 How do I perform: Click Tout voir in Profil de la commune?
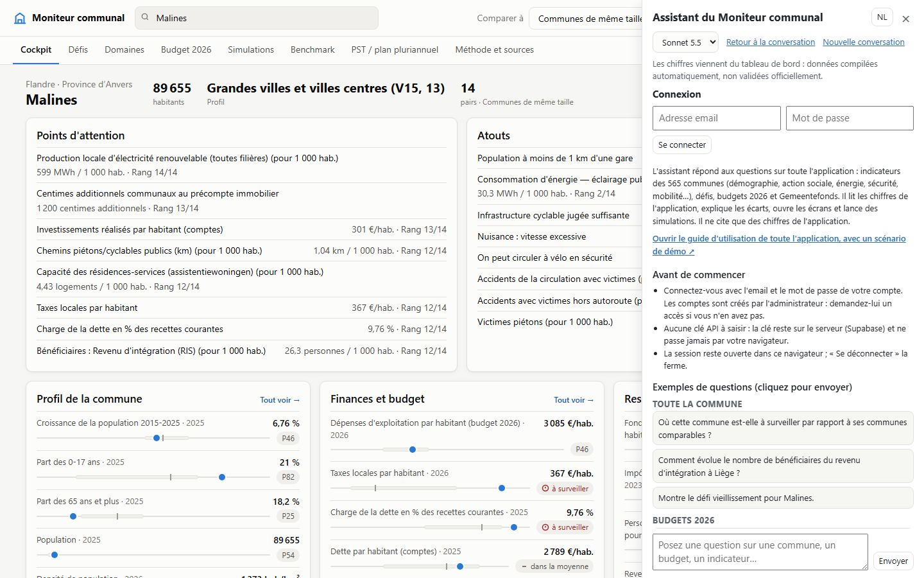[280, 400]
